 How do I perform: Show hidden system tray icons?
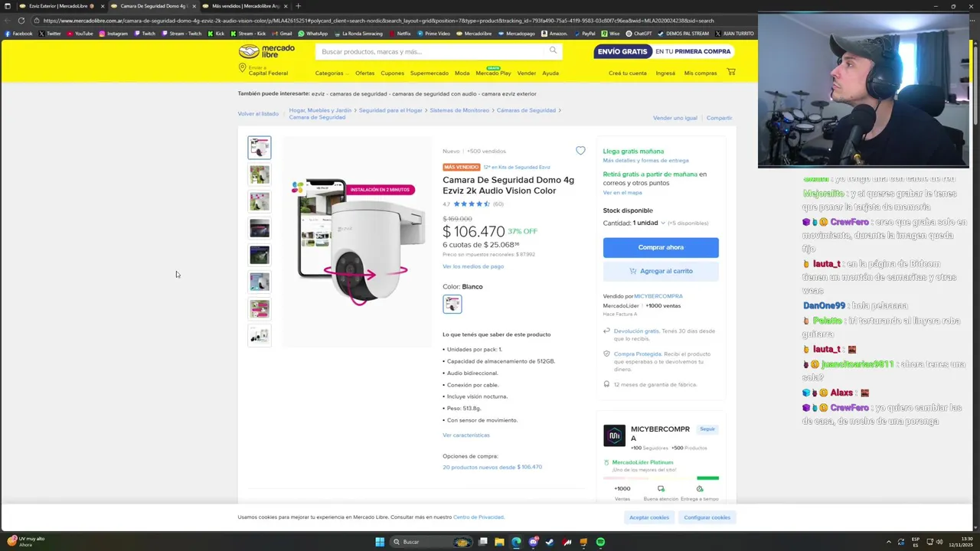tap(889, 542)
